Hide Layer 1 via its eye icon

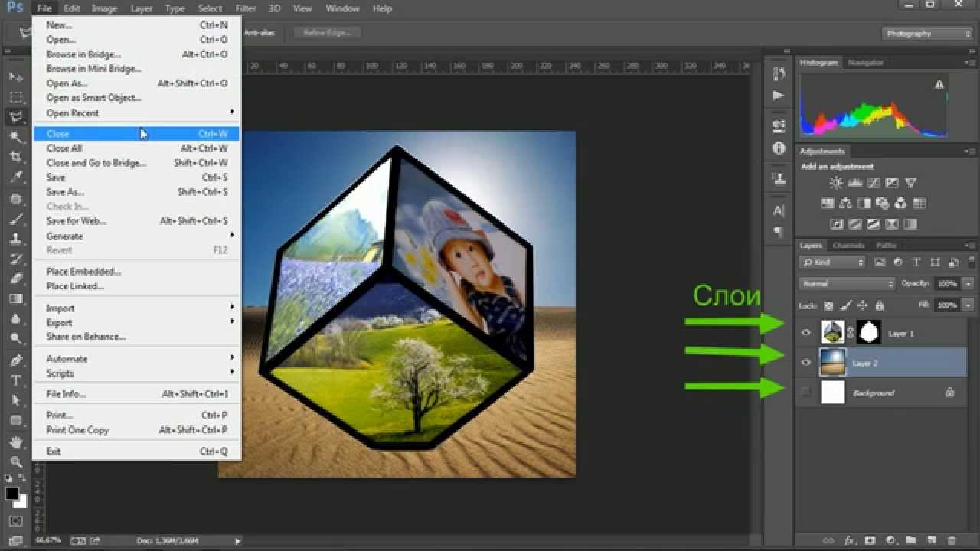805,333
